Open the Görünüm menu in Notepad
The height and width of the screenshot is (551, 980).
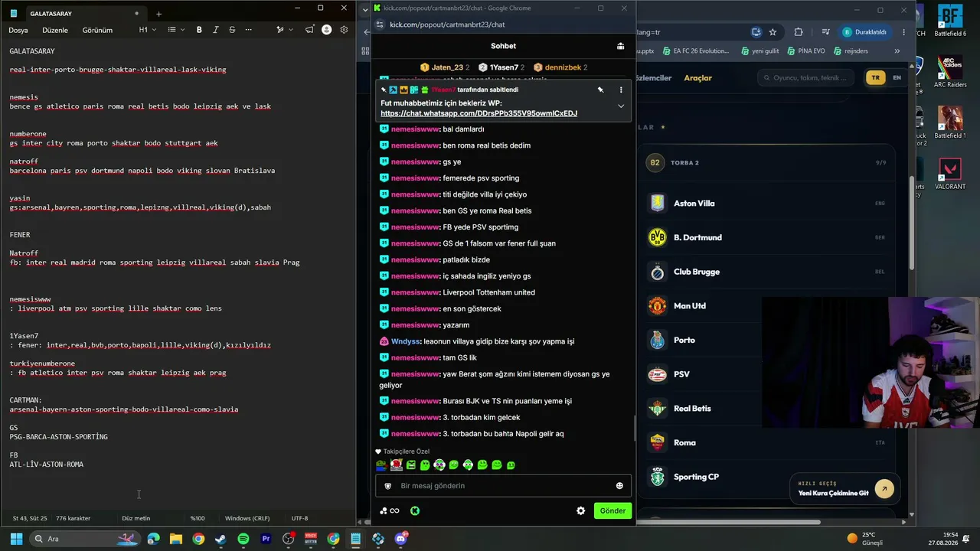click(97, 30)
